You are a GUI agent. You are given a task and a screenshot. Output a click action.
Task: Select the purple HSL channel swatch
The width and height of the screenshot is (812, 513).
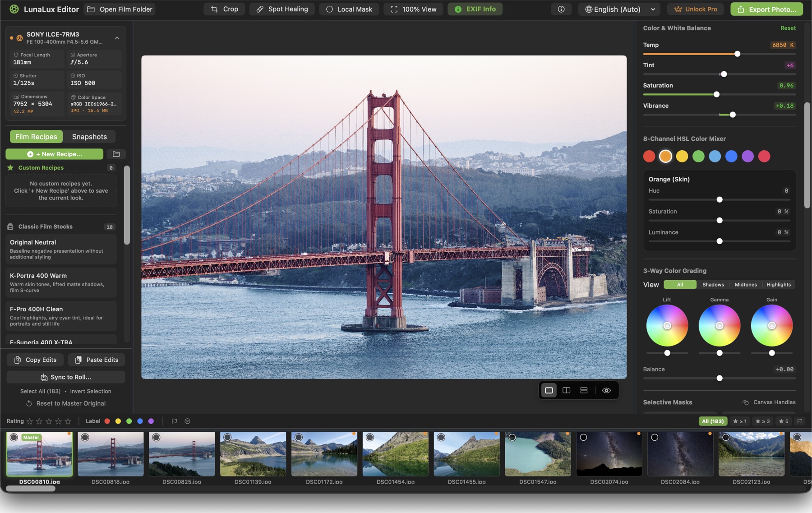click(x=748, y=156)
